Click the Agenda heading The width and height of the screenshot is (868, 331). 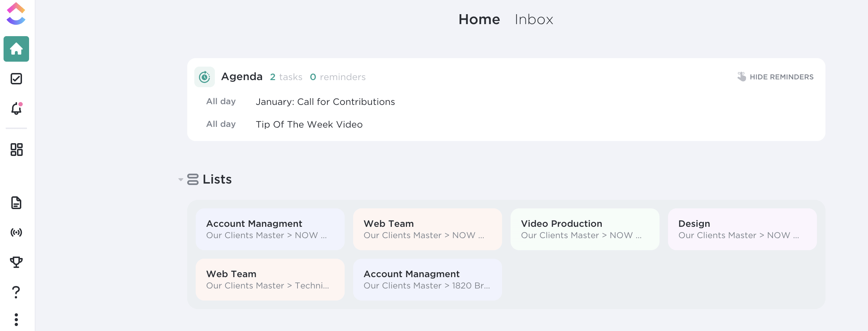click(242, 77)
